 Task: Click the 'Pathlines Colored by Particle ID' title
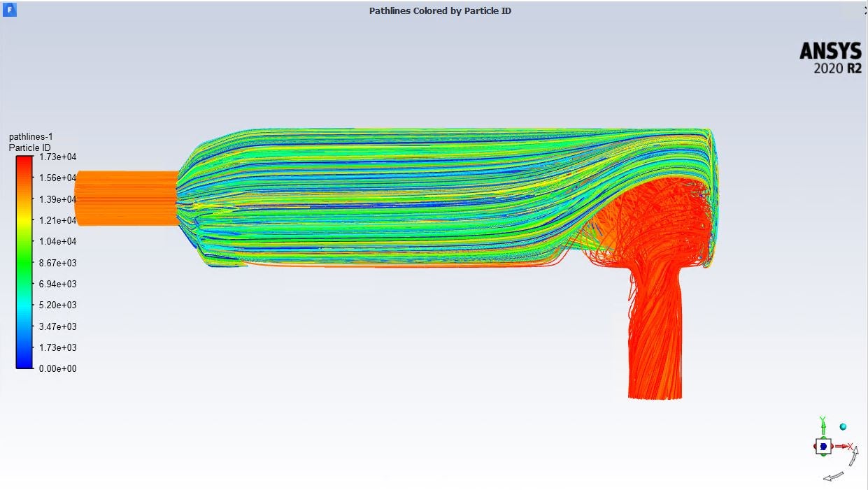pos(440,10)
